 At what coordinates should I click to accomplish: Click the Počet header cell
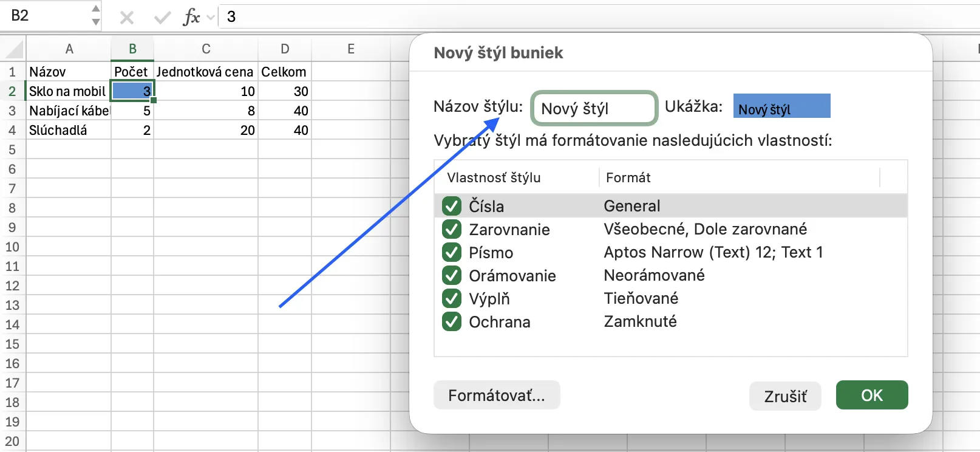tap(132, 72)
